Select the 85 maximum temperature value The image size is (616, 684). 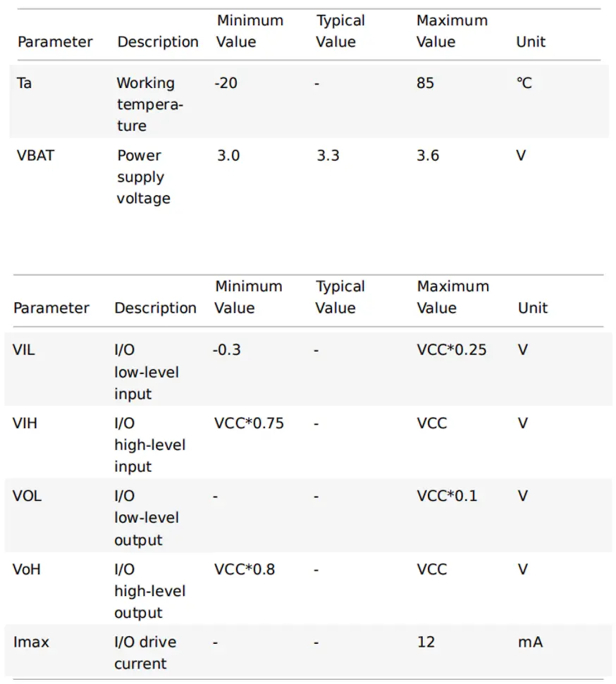[426, 83]
